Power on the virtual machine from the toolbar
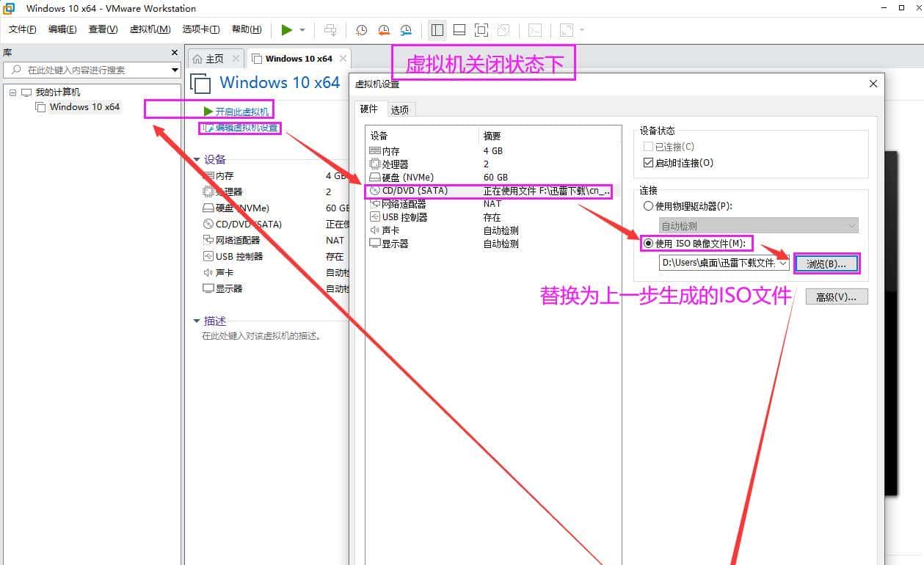924x565 pixels. [287, 30]
